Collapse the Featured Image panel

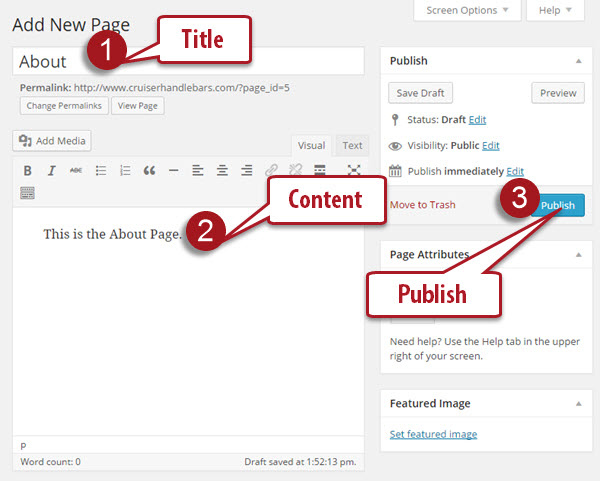579,404
